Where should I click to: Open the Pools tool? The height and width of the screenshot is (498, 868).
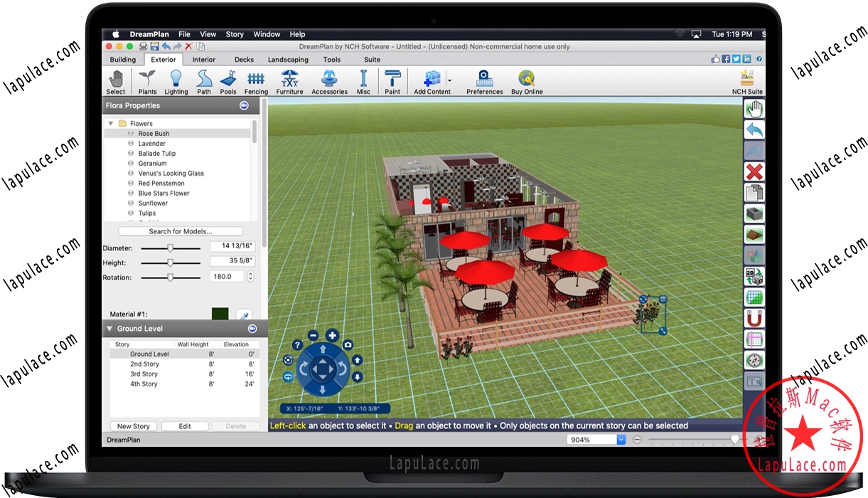(228, 82)
